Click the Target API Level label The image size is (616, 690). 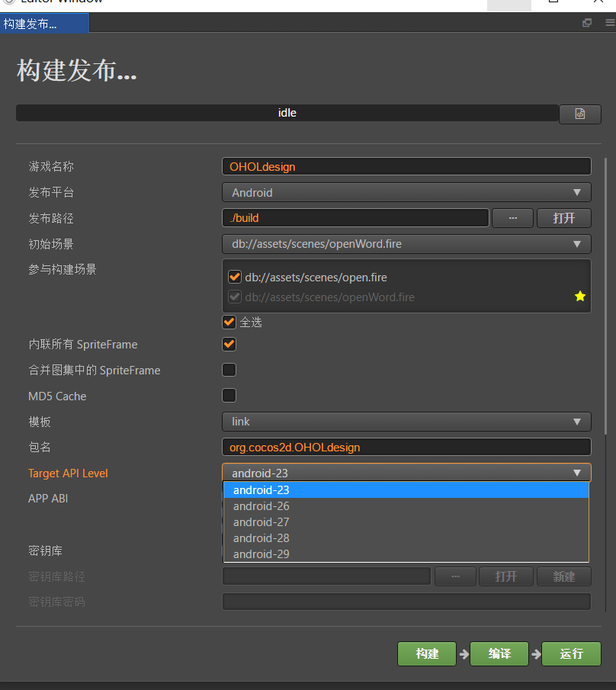[x=68, y=473]
